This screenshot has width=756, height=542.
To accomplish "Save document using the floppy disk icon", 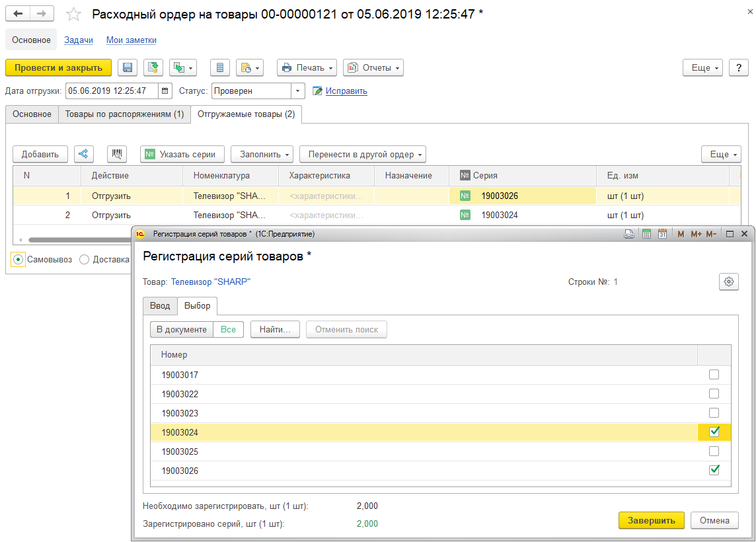I will click(x=128, y=68).
